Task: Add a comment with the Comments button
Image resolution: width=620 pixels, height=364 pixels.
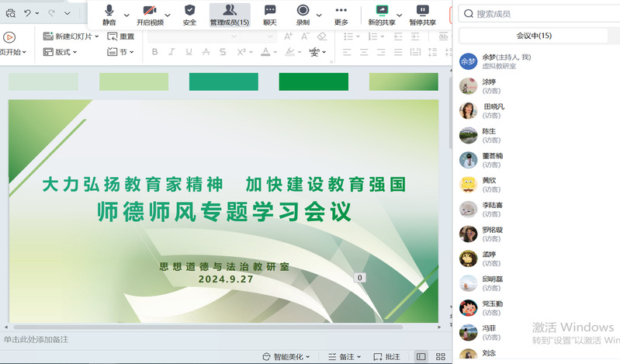Action: [387, 357]
